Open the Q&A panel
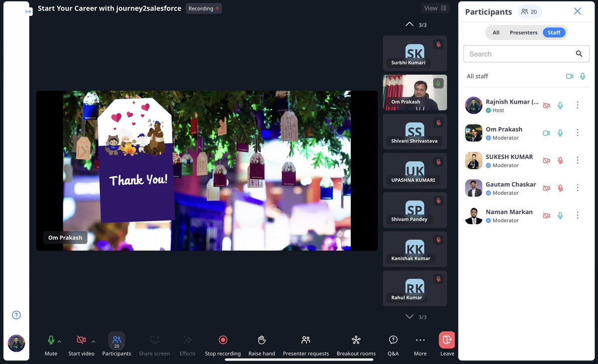Image resolution: width=598 pixels, height=364 pixels. point(393,345)
